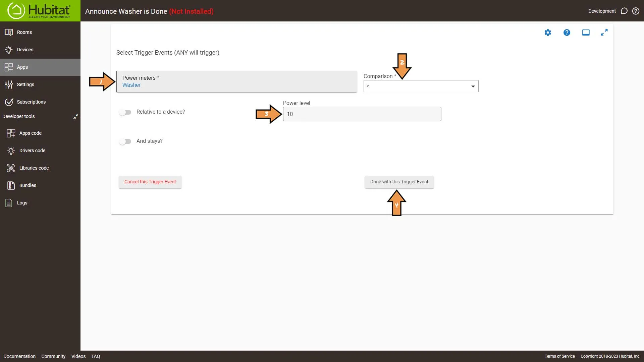The image size is (644, 362).
Task: Edit the Power level input field
Action: tap(362, 114)
